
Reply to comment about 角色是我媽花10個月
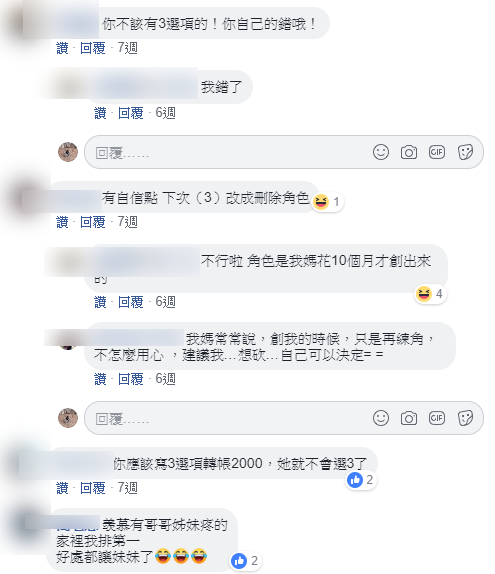pyautogui.click(x=130, y=302)
